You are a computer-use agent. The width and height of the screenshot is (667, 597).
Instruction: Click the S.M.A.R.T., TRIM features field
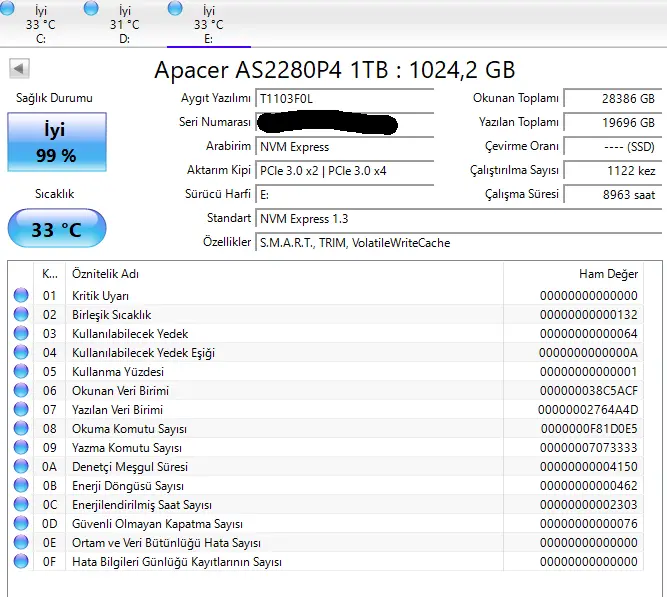tap(459, 243)
